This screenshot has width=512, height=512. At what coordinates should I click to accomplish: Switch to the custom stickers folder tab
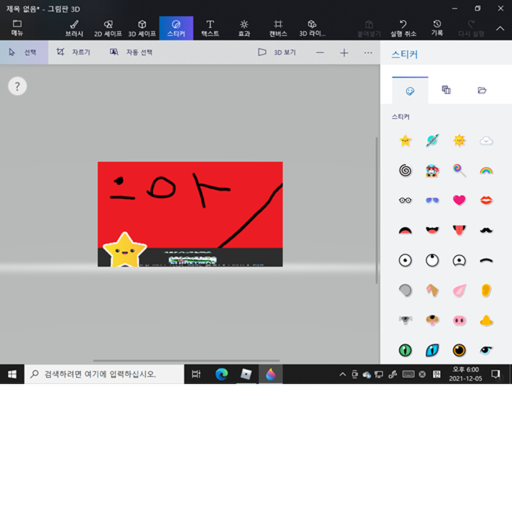[x=482, y=90]
